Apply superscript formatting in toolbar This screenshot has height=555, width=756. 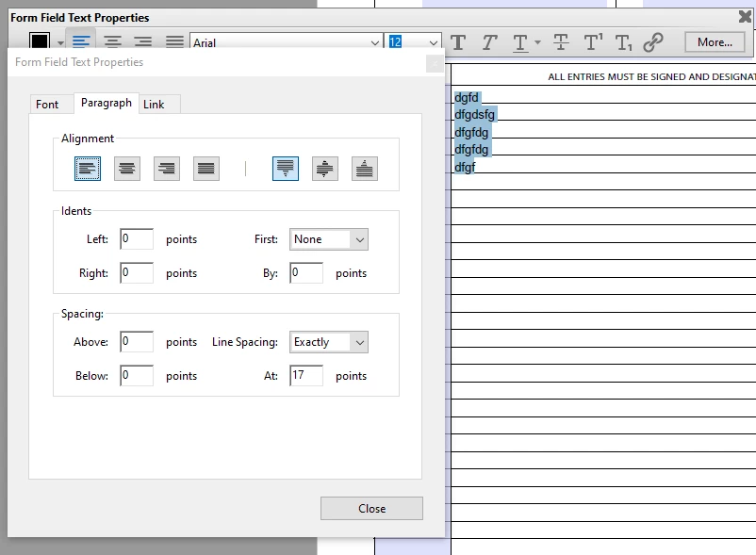pos(593,42)
